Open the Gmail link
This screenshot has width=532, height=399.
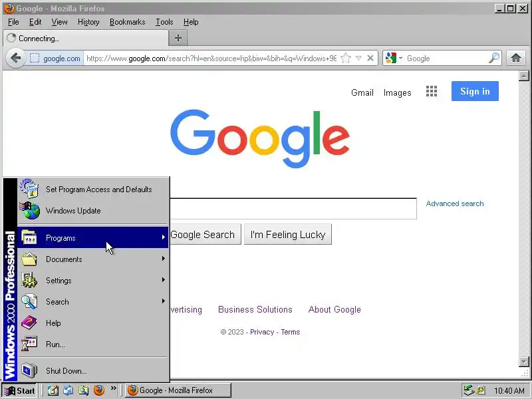click(x=362, y=92)
